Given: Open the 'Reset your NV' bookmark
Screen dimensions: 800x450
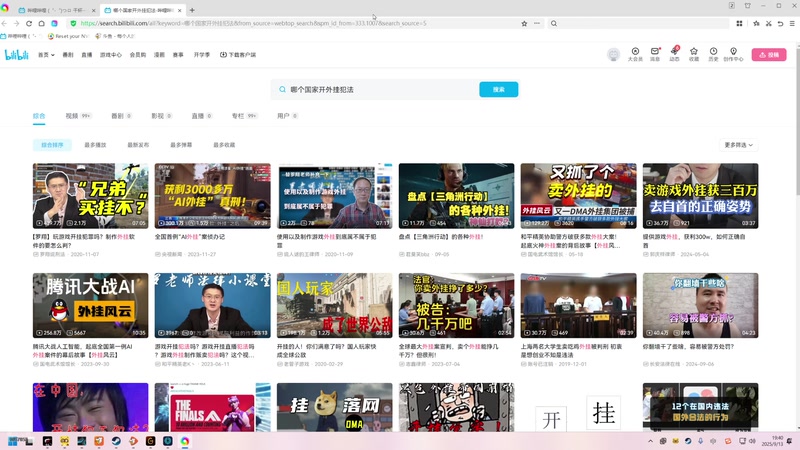Looking at the screenshot, I should point(68,36).
